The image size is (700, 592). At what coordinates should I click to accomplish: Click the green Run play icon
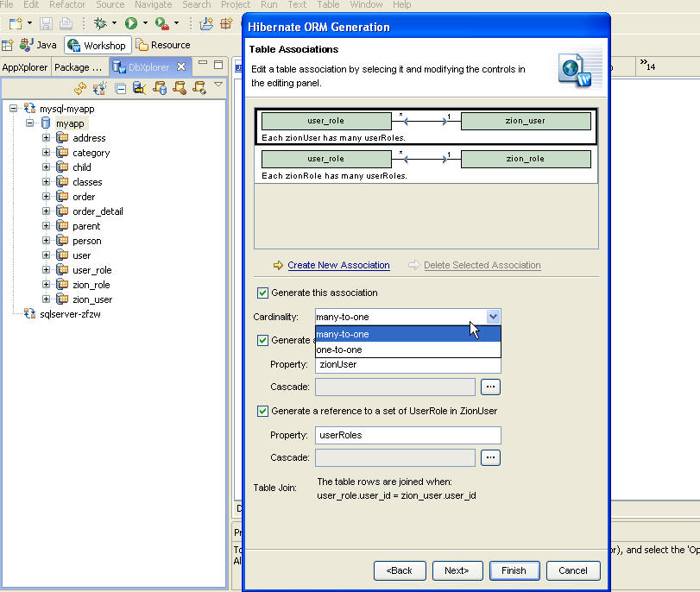pyautogui.click(x=131, y=23)
